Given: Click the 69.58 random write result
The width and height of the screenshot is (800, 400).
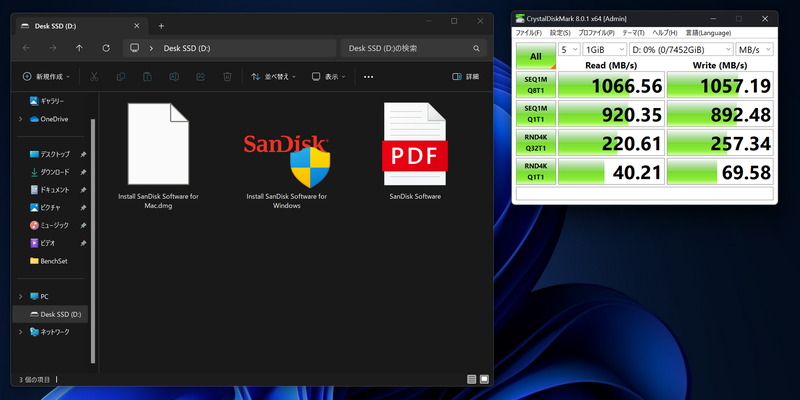Looking at the screenshot, I should (x=720, y=171).
